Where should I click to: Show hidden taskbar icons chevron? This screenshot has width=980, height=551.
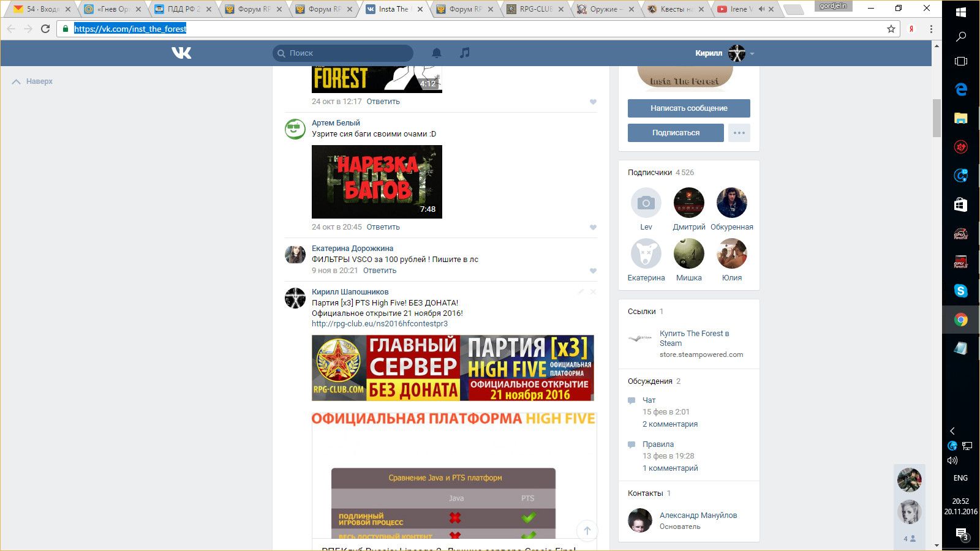[952, 431]
